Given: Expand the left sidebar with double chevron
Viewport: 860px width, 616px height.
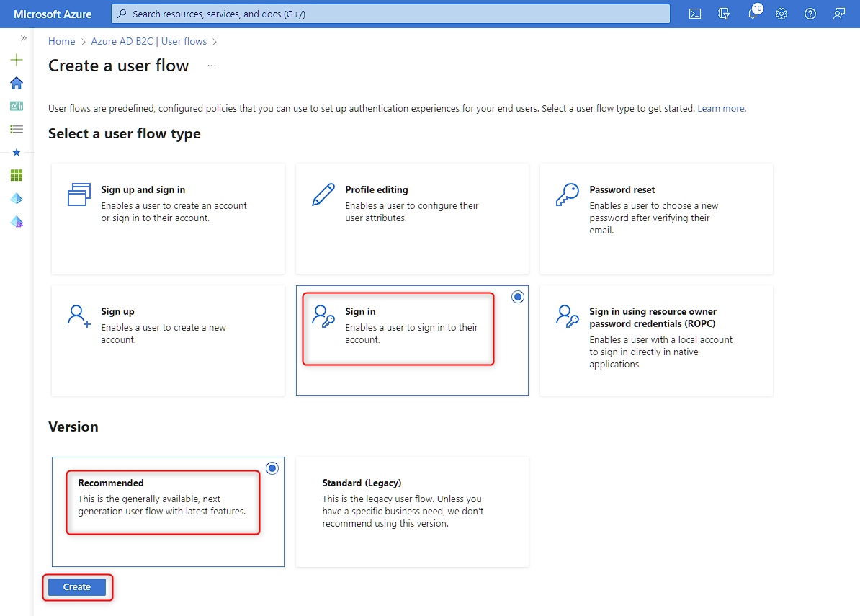Looking at the screenshot, I should [x=24, y=38].
